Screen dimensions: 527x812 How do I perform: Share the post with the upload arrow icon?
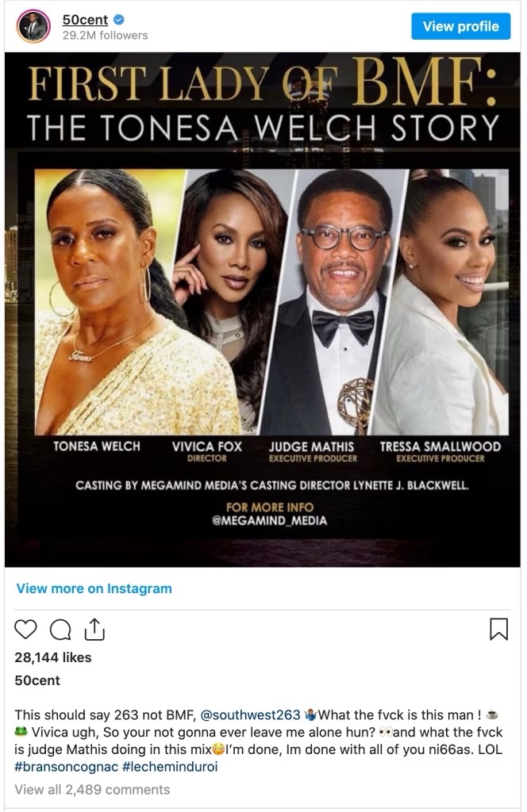[x=94, y=629]
